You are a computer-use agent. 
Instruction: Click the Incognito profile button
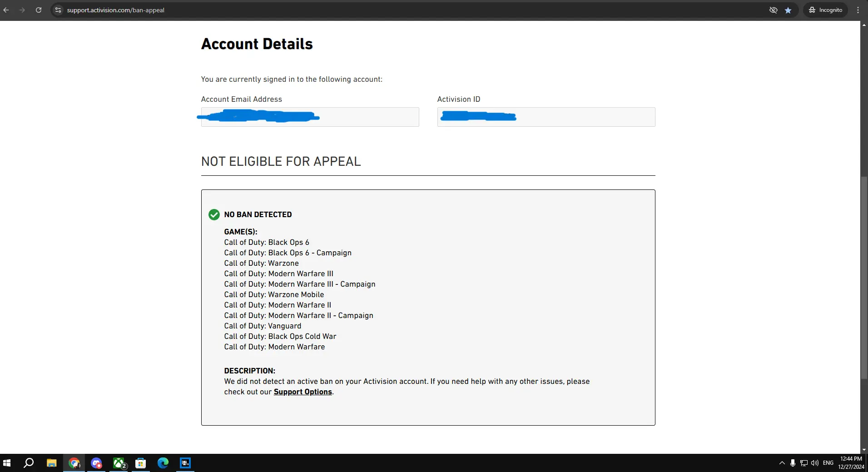click(826, 10)
